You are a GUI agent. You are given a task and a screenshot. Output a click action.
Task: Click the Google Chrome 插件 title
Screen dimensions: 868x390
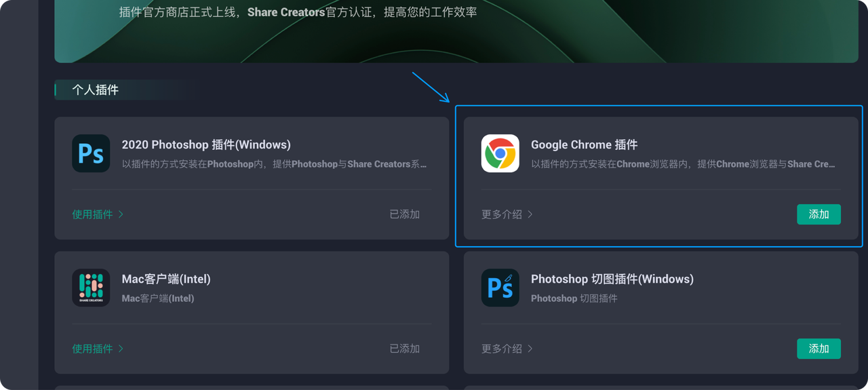584,144
